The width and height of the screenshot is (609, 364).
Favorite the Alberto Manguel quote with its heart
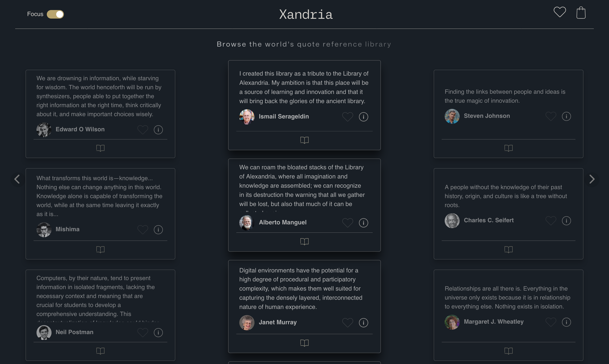[348, 223]
